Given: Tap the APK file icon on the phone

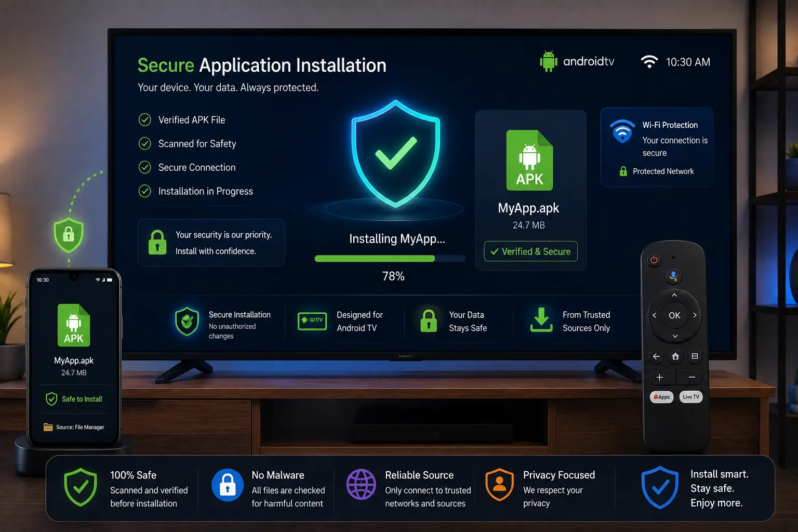Looking at the screenshot, I should tap(74, 325).
